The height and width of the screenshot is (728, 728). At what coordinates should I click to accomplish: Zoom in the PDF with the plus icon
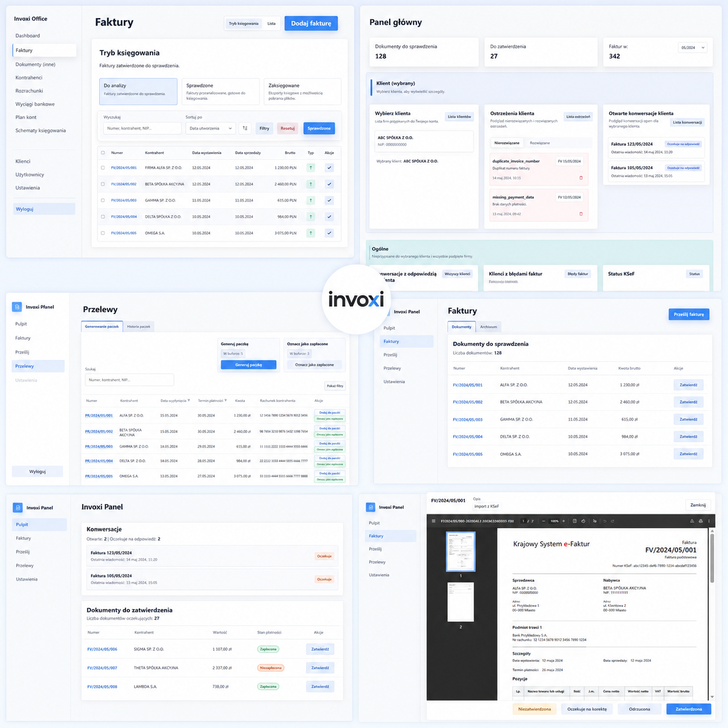click(563, 521)
